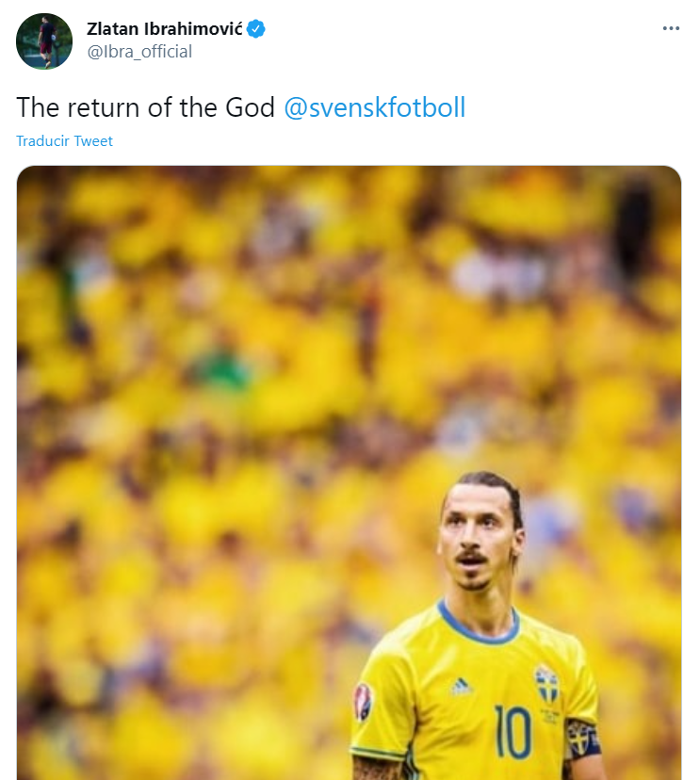Click the captain armband in the photo
The width and height of the screenshot is (700, 780).
tap(581, 738)
